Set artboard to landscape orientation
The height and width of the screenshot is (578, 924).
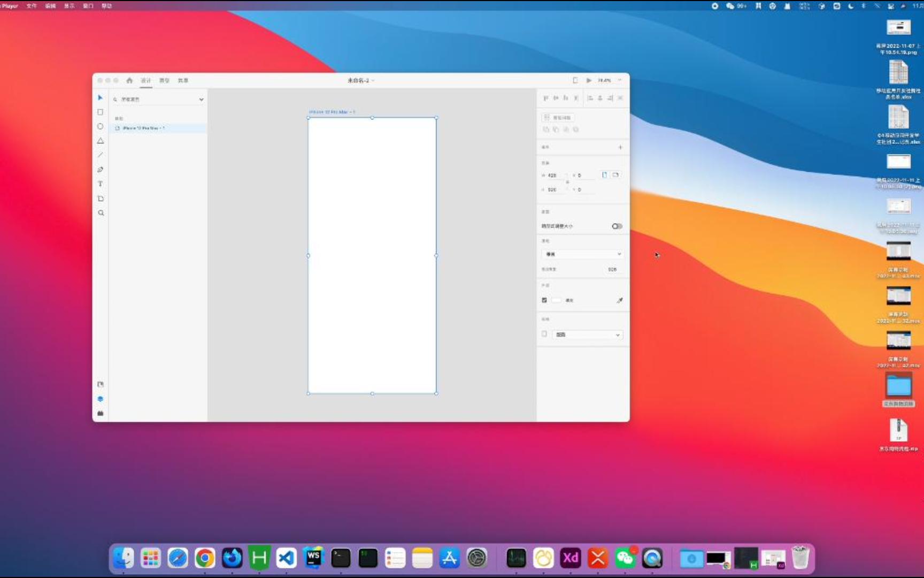pos(615,175)
